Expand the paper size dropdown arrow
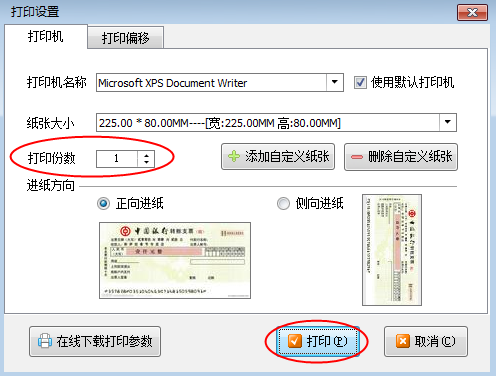 [x=448, y=122]
